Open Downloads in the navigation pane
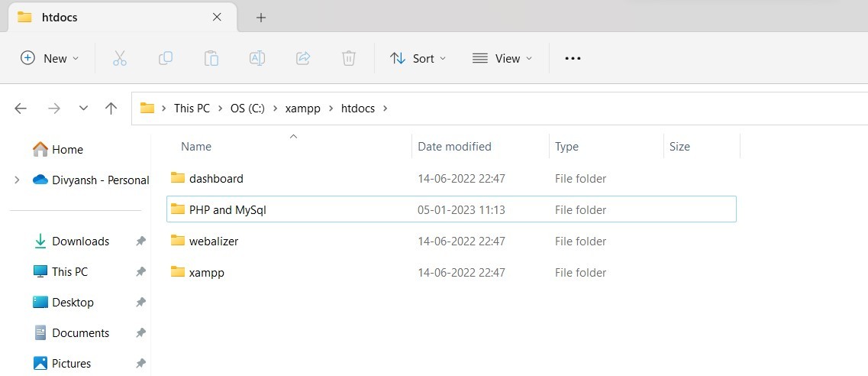 pos(80,241)
